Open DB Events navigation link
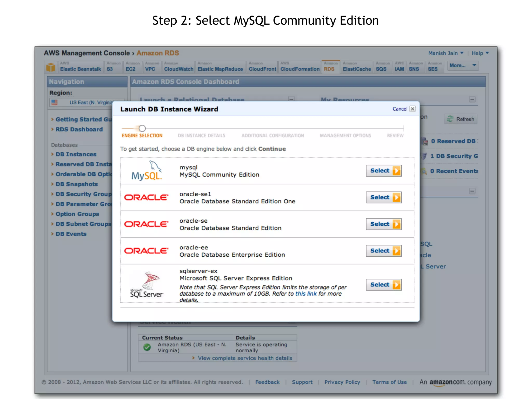The width and height of the screenshot is (532, 399). (71, 234)
